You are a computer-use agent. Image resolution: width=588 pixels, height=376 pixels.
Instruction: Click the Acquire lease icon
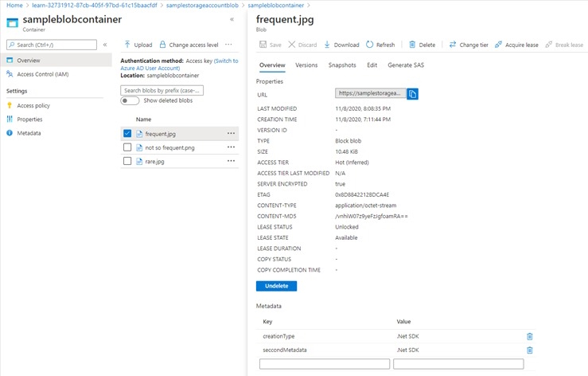498,45
